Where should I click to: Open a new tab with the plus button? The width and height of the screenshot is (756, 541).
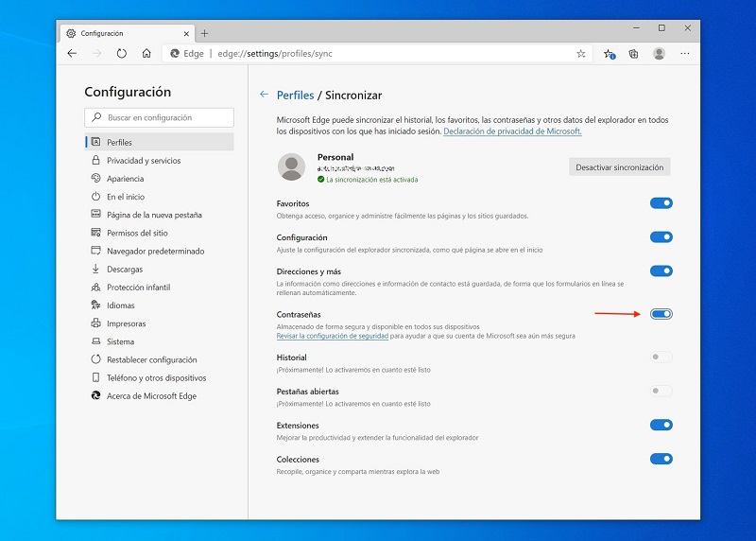click(204, 33)
